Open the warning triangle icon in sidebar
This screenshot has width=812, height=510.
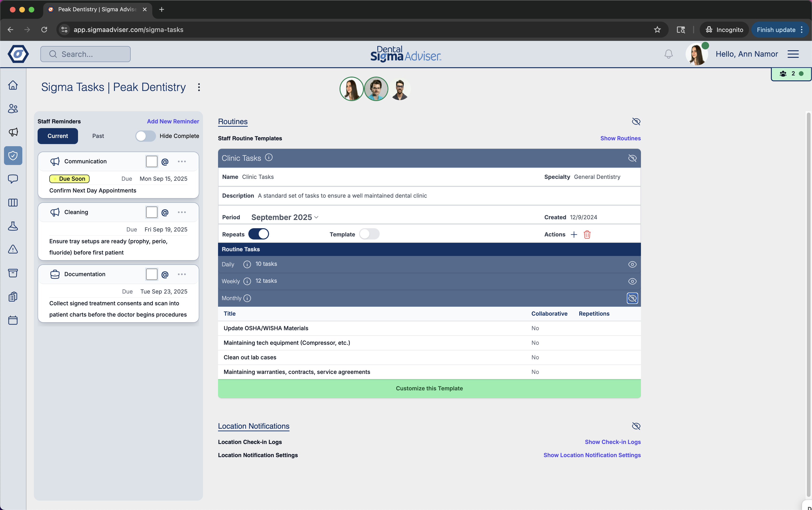[x=13, y=249]
